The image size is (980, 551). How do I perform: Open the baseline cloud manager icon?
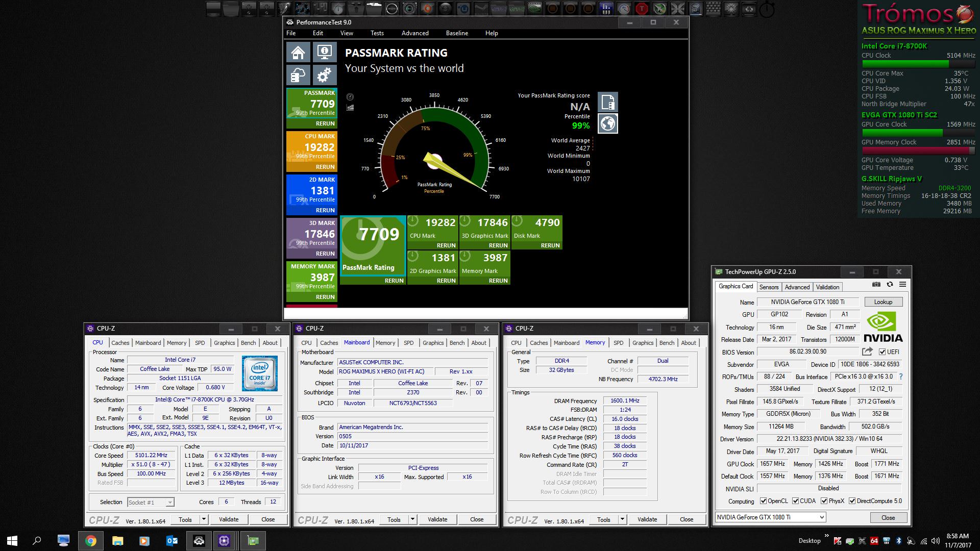point(299,75)
